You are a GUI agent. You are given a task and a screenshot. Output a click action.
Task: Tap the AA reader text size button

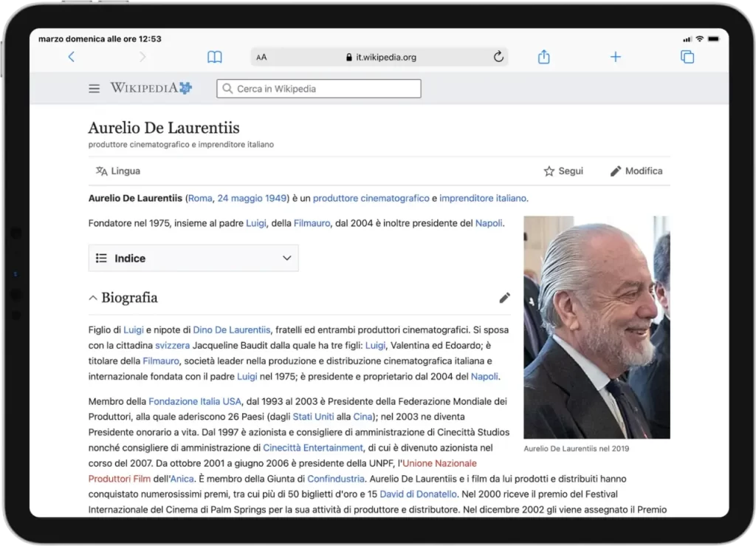[261, 58]
